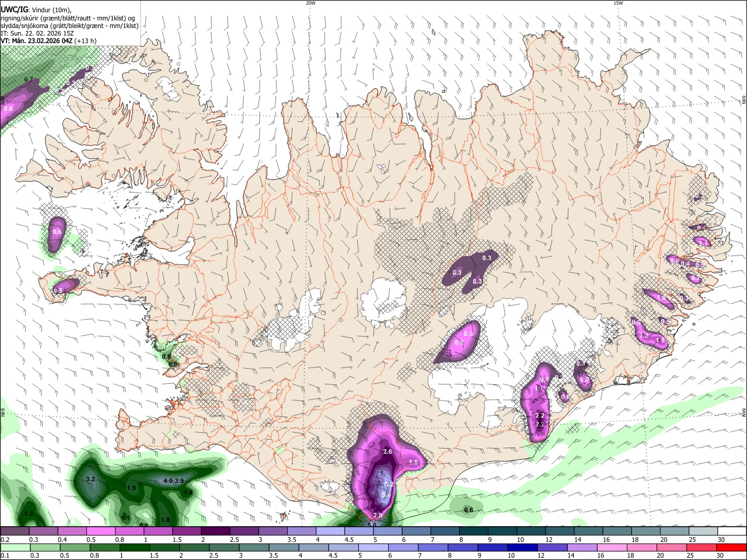This screenshot has height=560, width=747.
Task: Click the 3.9 rain value label
Action: pyautogui.click(x=180, y=481)
